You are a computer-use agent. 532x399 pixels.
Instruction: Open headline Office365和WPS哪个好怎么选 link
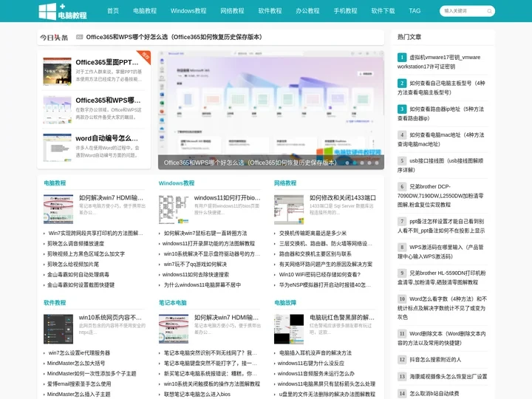(x=174, y=37)
